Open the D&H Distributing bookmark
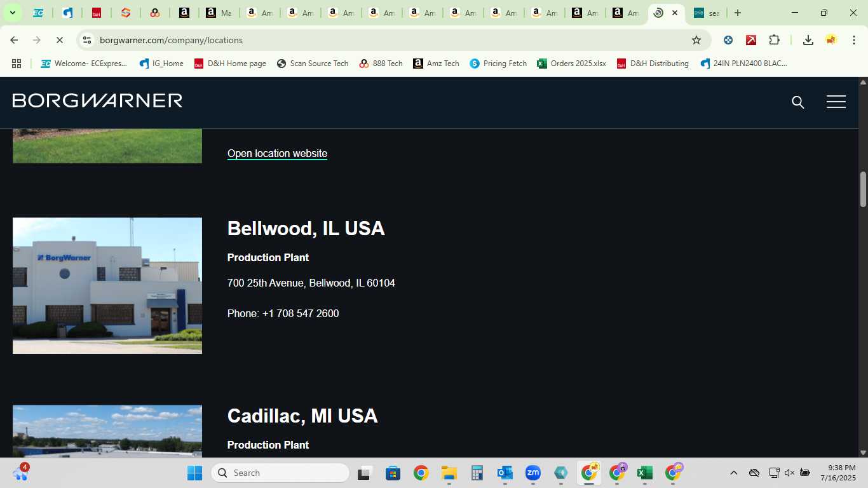This screenshot has height=488, width=868. 653,64
